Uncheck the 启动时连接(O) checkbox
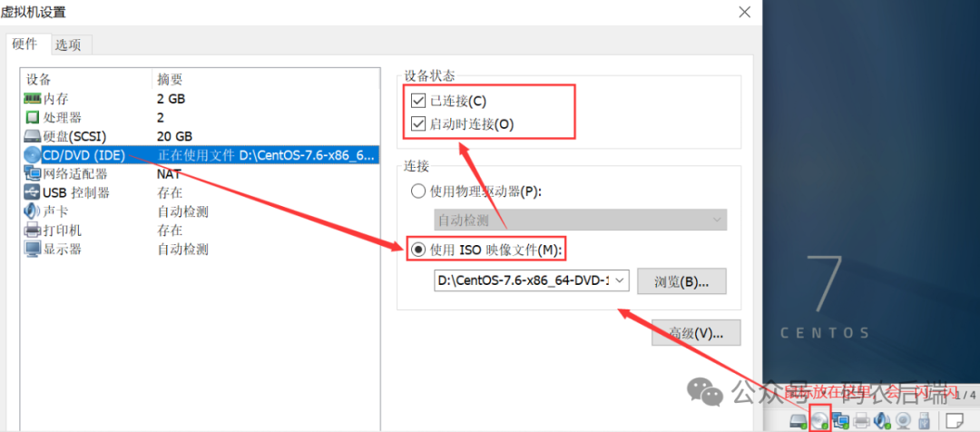The height and width of the screenshot is (432, 980). 418,123
